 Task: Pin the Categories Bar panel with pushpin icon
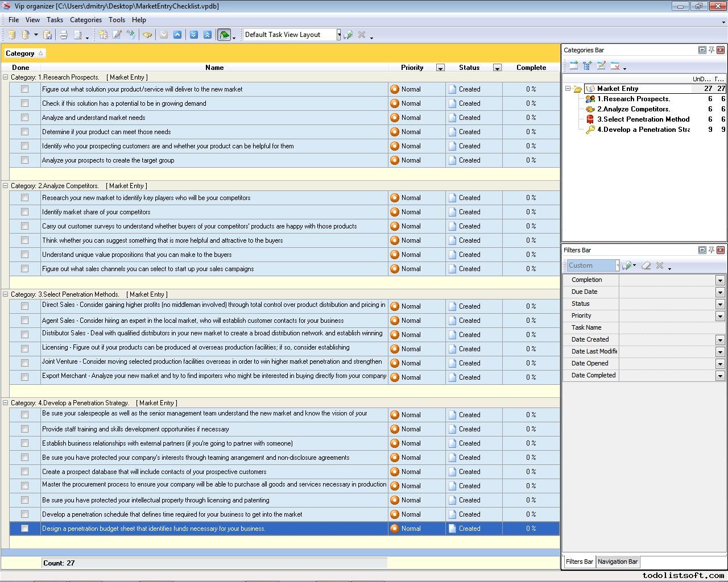click(x=711, y=50)
